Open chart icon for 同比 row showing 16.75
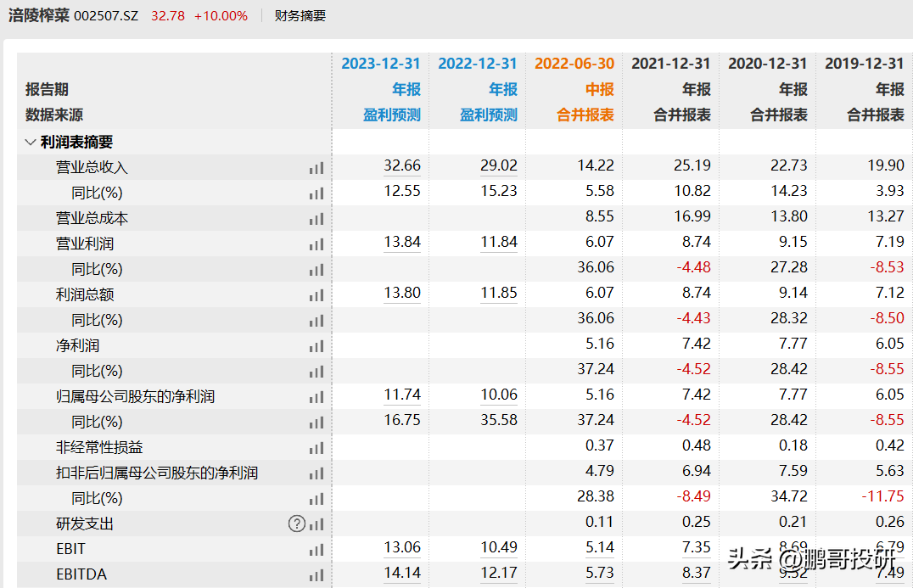 [316, 423]
